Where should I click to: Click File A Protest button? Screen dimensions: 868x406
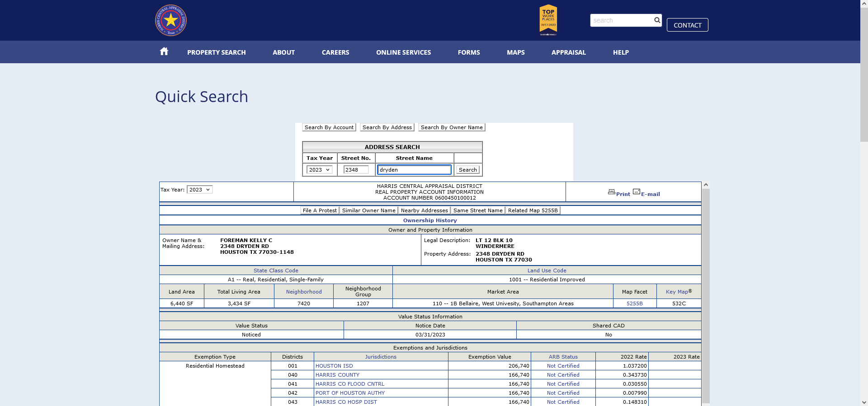click(320, 210)
